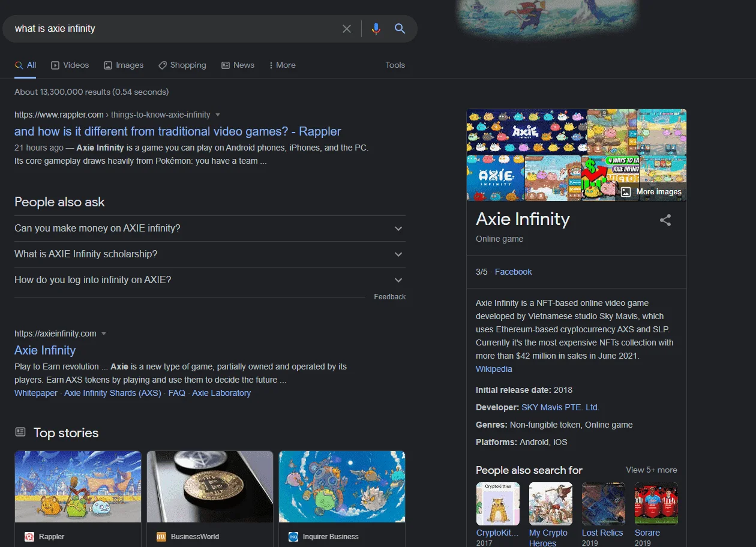This screenshot has width=756, height=547.
Task: Open the Wikipedia source link
Action: (x=494, y=369)
